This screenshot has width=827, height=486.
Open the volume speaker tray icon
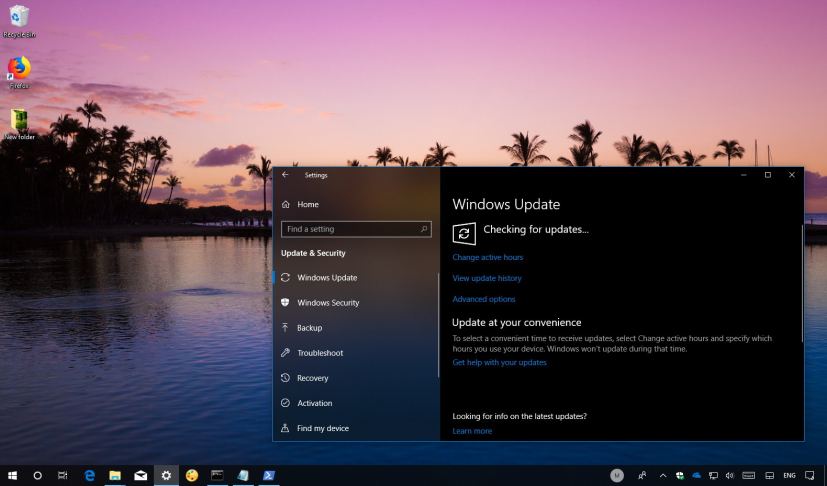pos(729,475)
